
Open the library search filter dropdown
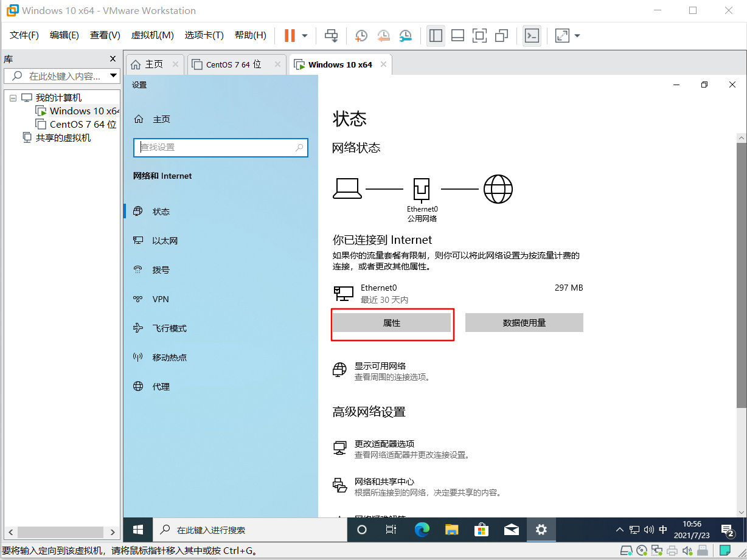[x=113, y=76]
